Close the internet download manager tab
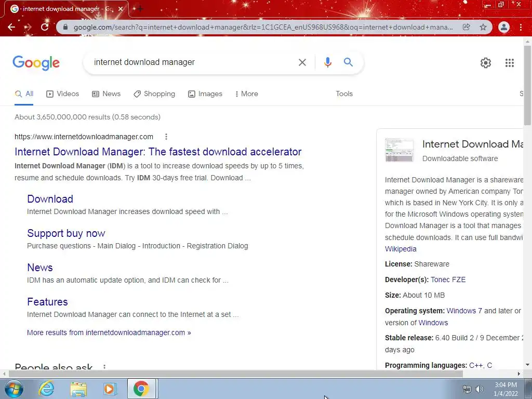Image resolution: width=532 pixels, height=399 pixels. (121, 9)
